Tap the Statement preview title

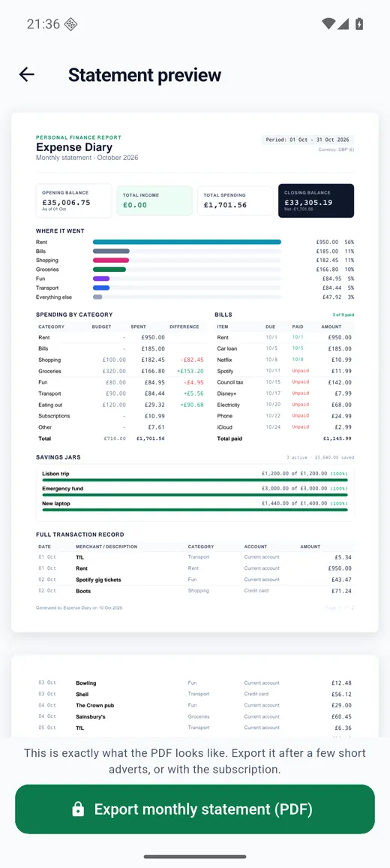(145, 75)
